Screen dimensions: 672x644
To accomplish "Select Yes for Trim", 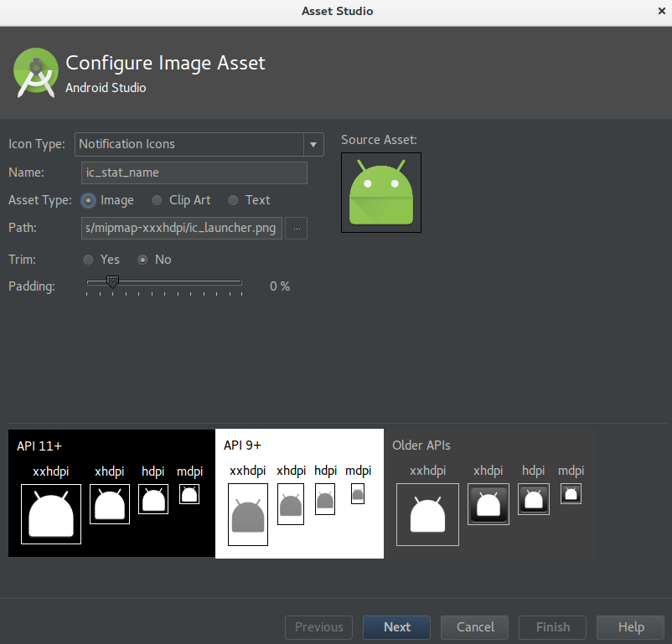I will click(x=88, y=260).
